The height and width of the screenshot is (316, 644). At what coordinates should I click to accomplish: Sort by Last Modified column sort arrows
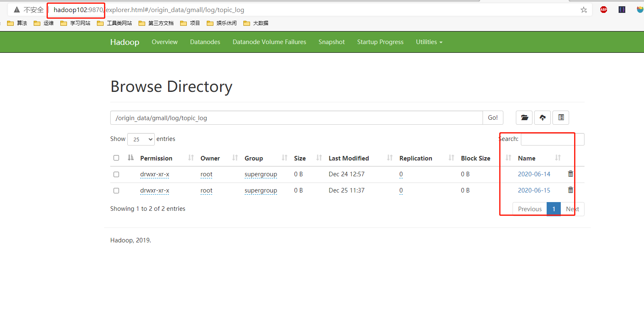tap(390, 158)
